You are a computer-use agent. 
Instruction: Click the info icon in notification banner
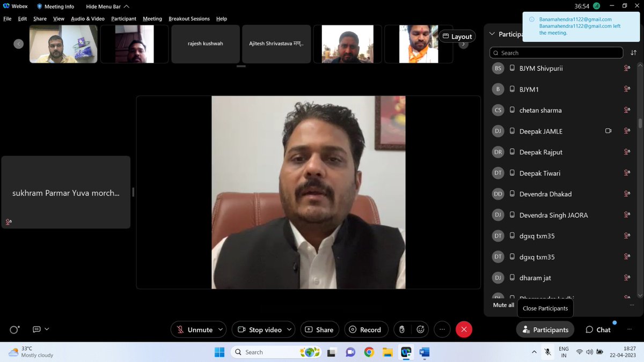tap(531, 19)
